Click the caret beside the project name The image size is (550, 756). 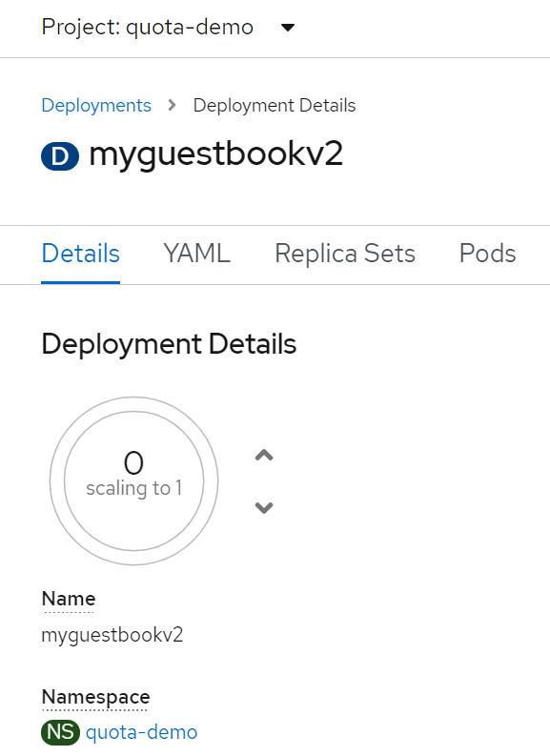pos(288,28)
